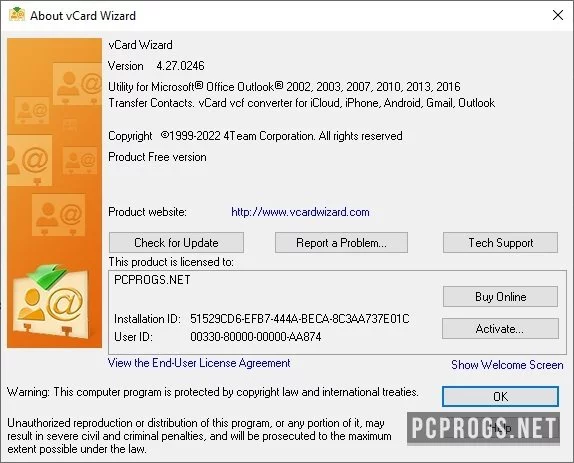Click the Check for Update button
574x463 pixels.
[x=176, y=242]
